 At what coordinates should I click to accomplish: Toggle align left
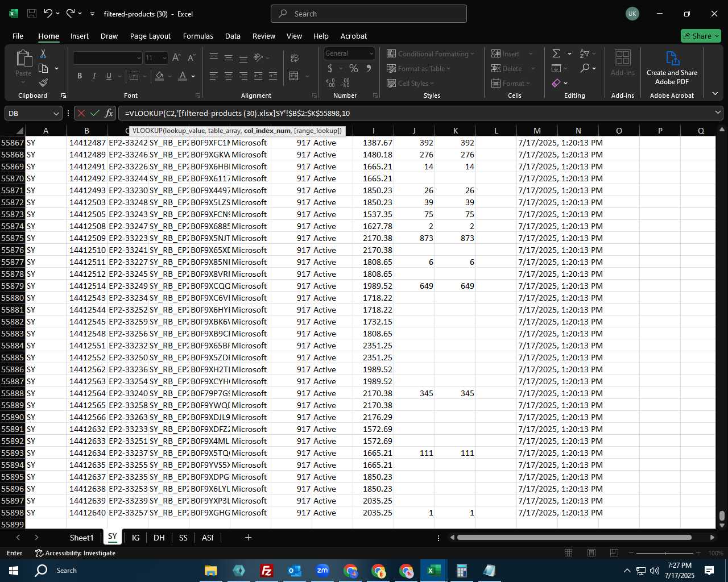click(214, 76)
